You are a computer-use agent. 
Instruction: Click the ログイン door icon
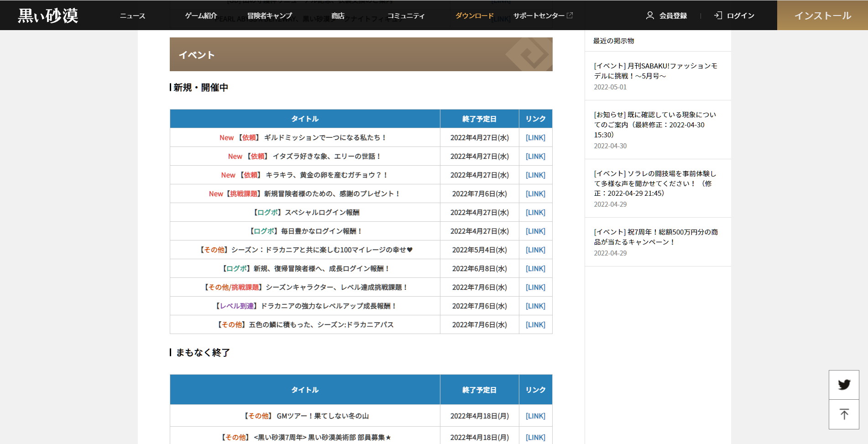tap(718, 16)
